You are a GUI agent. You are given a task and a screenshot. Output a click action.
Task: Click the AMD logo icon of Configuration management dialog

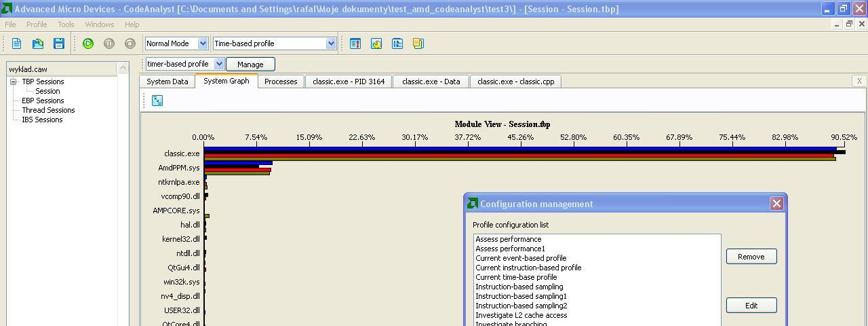tap(473, 204)
